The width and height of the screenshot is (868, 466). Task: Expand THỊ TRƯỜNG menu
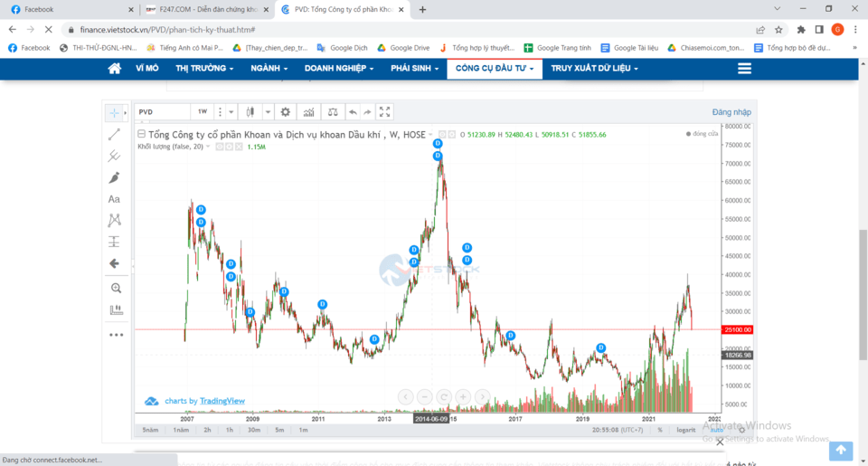[x=204, y=68]
